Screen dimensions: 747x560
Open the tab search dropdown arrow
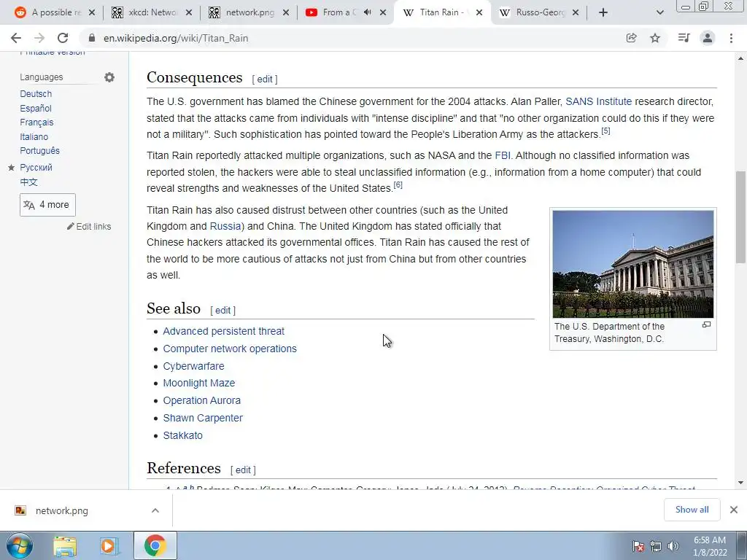click(x=659, y=12)
